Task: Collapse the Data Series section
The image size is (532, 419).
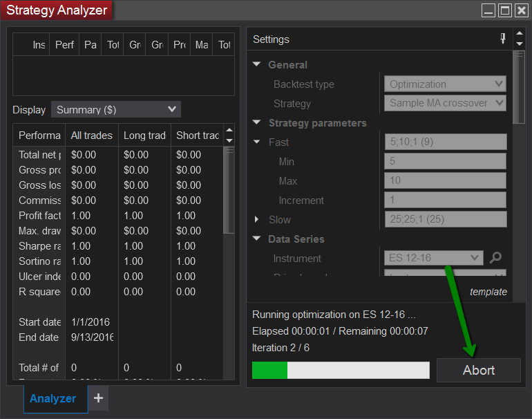Action: [x=257, y=239]
